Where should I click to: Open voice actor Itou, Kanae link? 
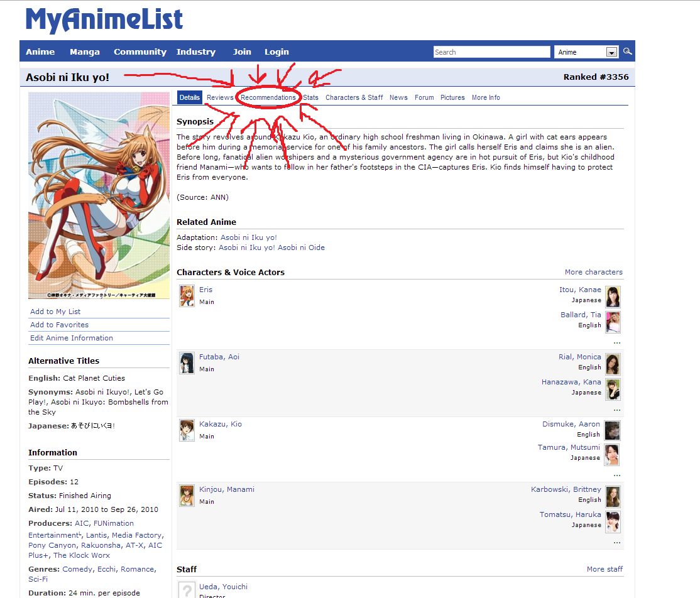(580, 290)
